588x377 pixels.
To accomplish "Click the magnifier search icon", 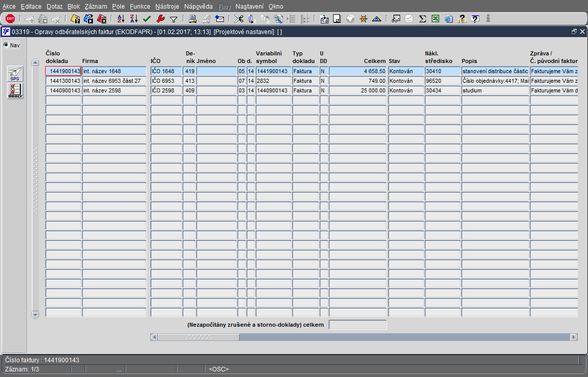I will pyautogui.click(x=278, y=18).
